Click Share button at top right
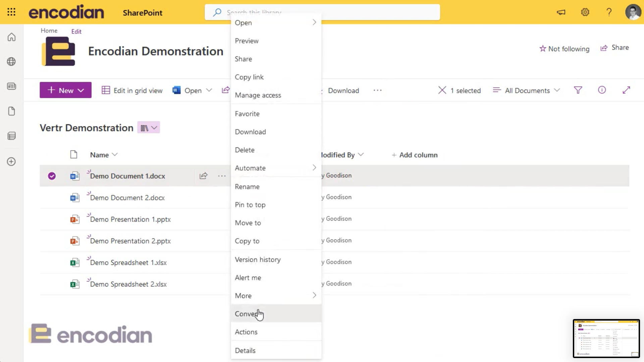The image size is (644, 362). [614, 48]
